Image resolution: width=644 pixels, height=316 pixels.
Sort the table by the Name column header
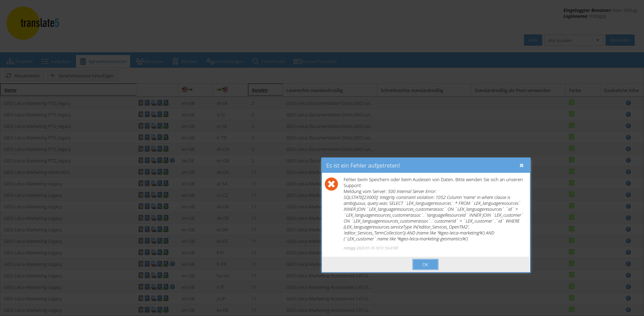click(x=10, y=90)
